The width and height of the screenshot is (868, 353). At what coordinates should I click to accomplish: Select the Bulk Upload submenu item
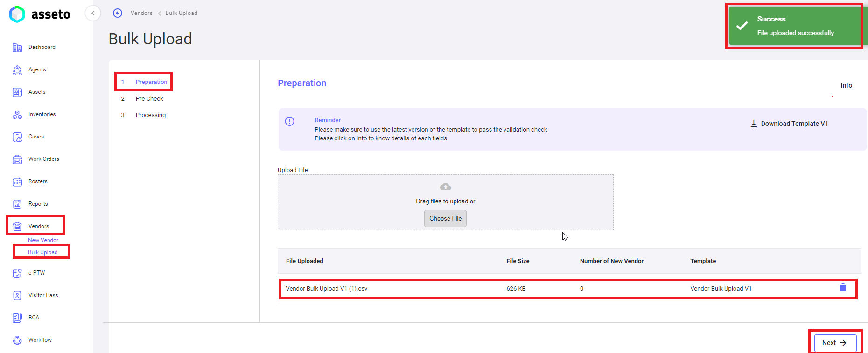[x=43, y=252]
